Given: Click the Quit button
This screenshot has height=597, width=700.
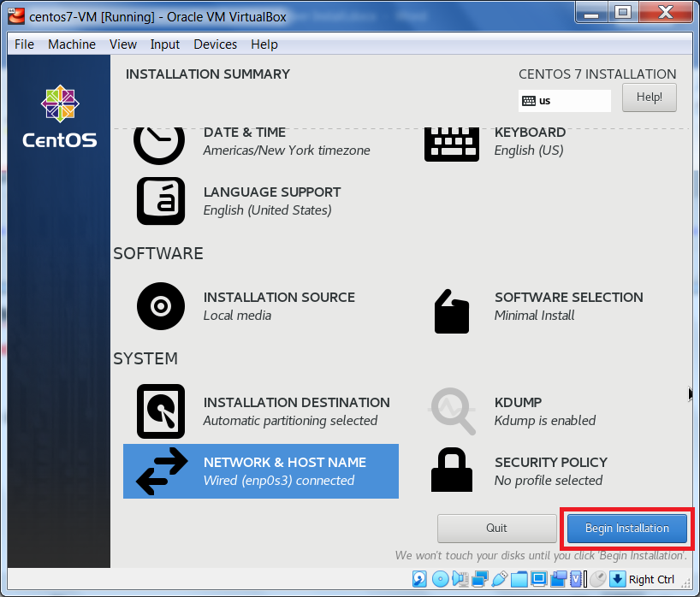Looking at the screenshot, I should 496,529.
